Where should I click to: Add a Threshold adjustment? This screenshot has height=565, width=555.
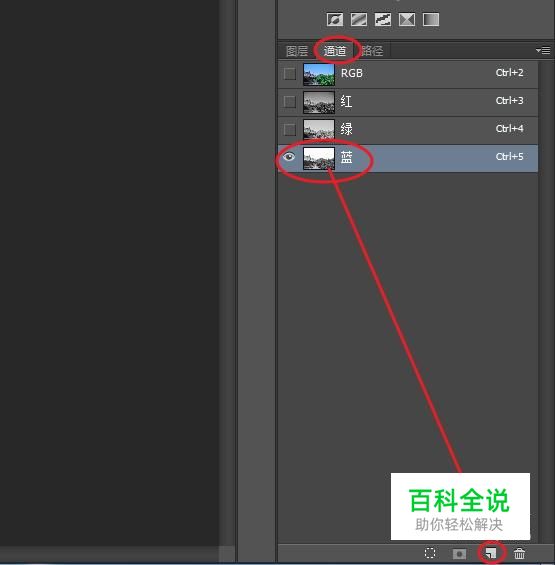click(383, 19)
